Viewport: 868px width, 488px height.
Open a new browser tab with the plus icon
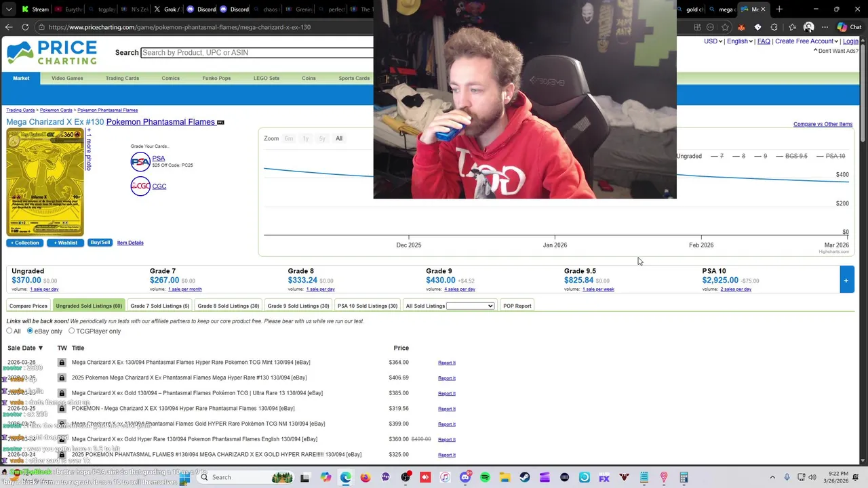pos(779,9)
